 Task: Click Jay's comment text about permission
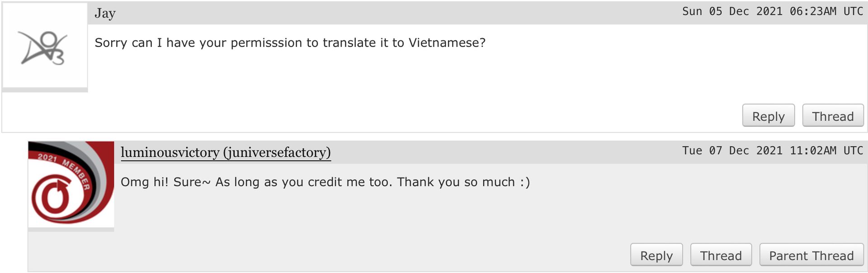pyautogui.click(x=290, y=43)
